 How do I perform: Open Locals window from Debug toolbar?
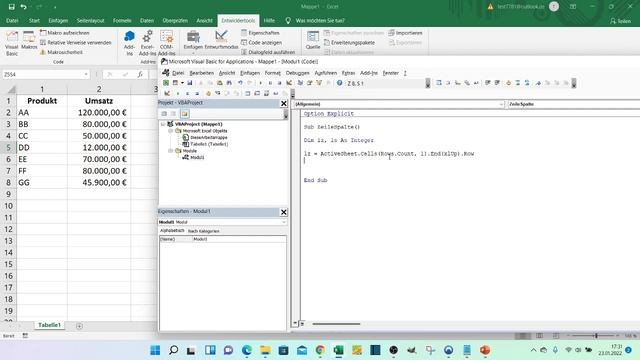(247, 93)
